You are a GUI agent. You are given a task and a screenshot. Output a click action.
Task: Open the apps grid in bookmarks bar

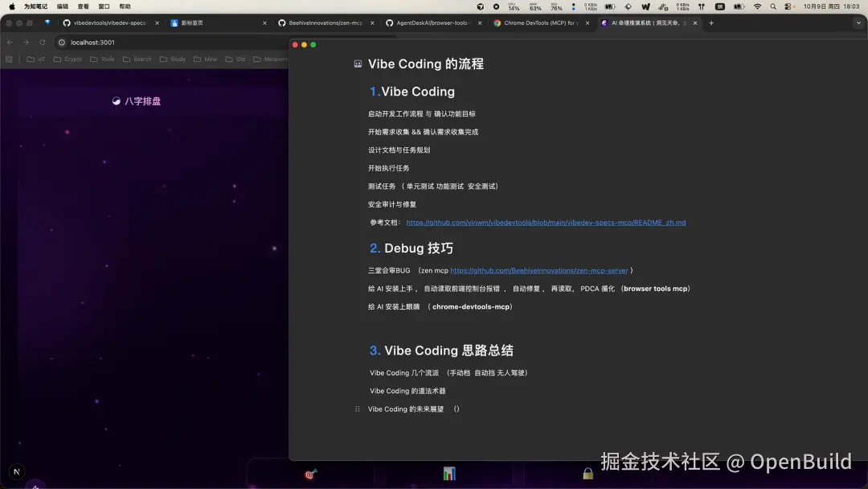(9, 60)
